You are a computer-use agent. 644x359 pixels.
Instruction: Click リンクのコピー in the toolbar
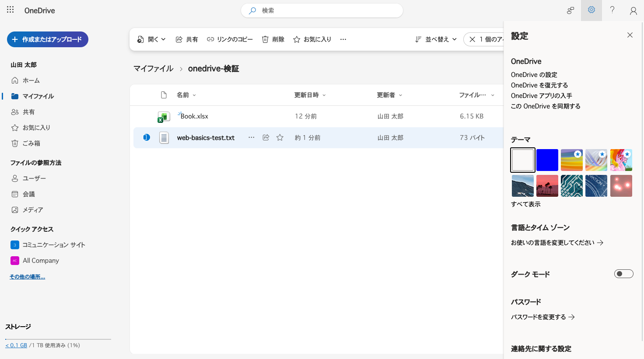click(230, 39)
